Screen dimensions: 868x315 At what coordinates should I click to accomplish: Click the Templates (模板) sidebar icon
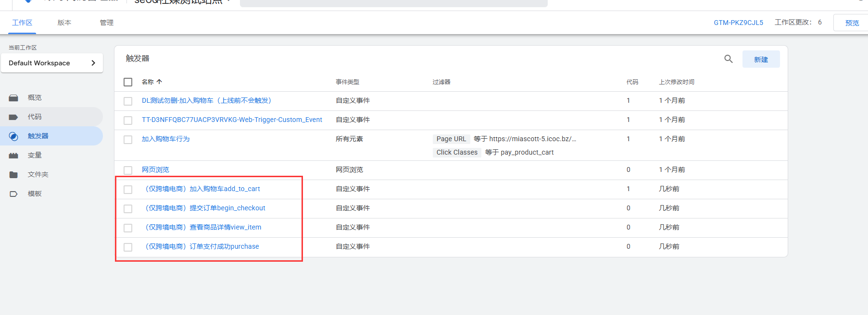click(13, 194)
